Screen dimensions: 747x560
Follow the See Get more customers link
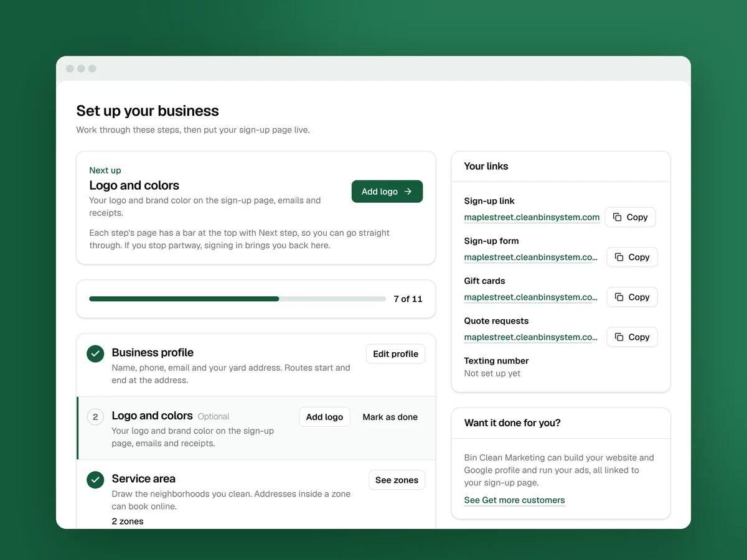click(x=514, y=500)
